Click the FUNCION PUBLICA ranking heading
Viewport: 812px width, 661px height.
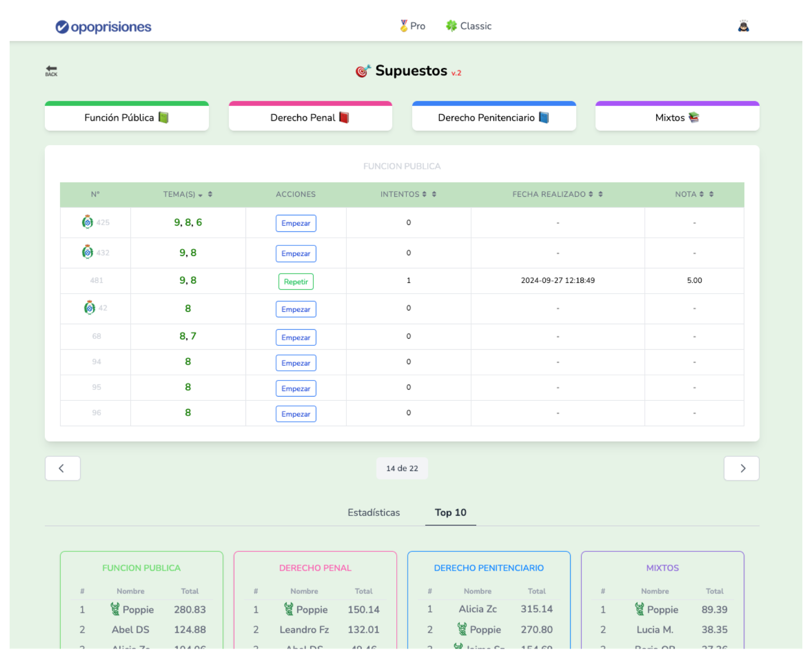[142, 568]
